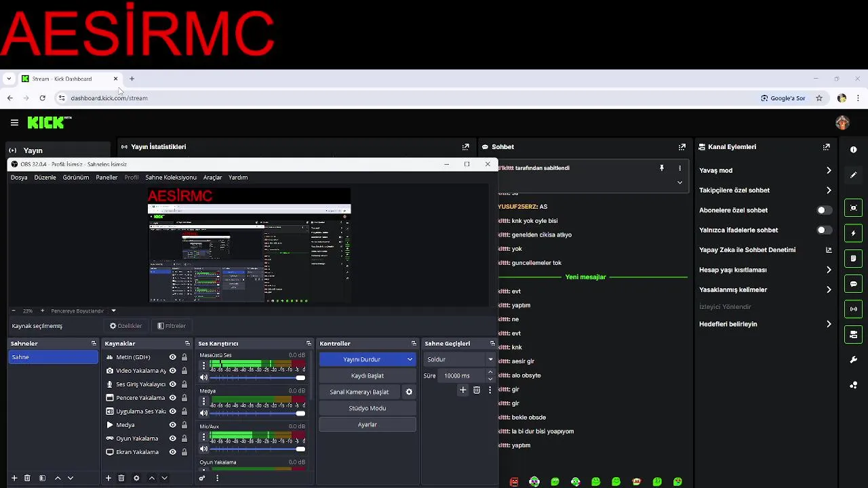This screenshot has height=488, width=868.
Task: Click the wrench icon in right sidebar
Action: [853, 360]
